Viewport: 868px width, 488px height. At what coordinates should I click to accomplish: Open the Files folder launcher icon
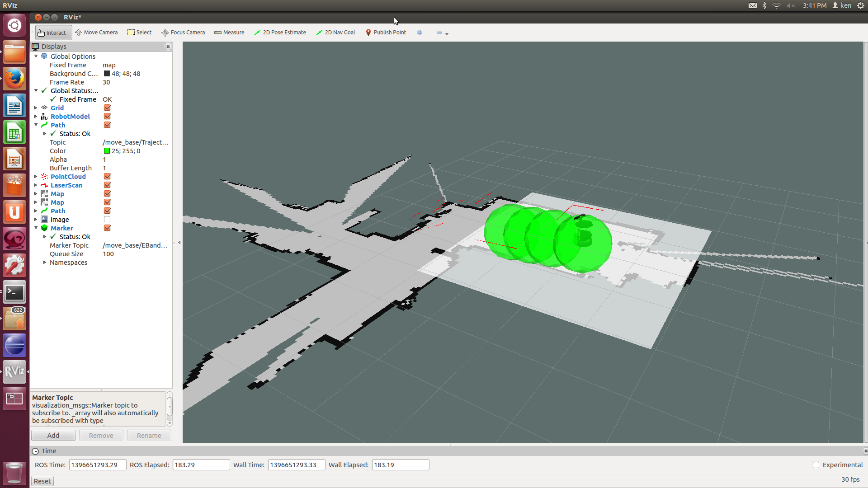pyautogui.click(x=14, y=52)
